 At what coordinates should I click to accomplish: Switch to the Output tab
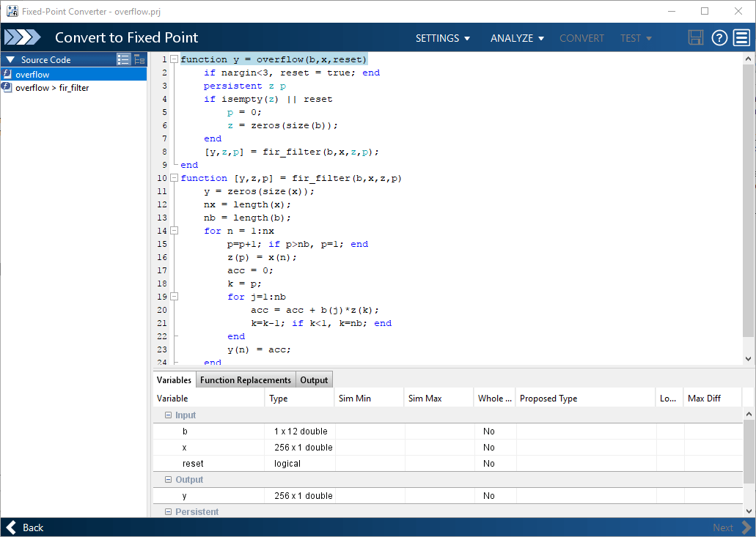[x=314, y=380]
